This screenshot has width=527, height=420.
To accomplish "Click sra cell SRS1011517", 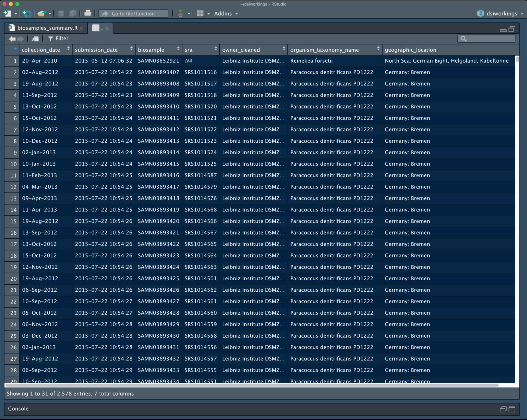I will pos(201,84).
